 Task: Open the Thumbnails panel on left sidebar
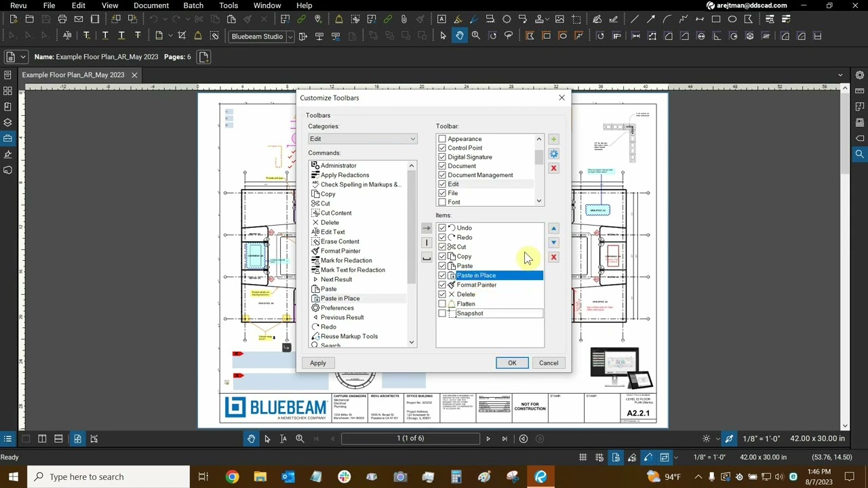click(x=7, y=91)
